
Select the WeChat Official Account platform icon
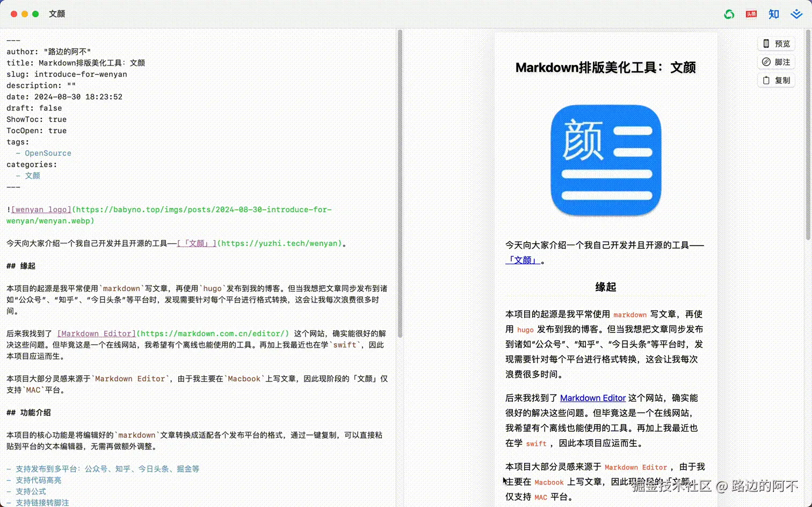point(729,15)
